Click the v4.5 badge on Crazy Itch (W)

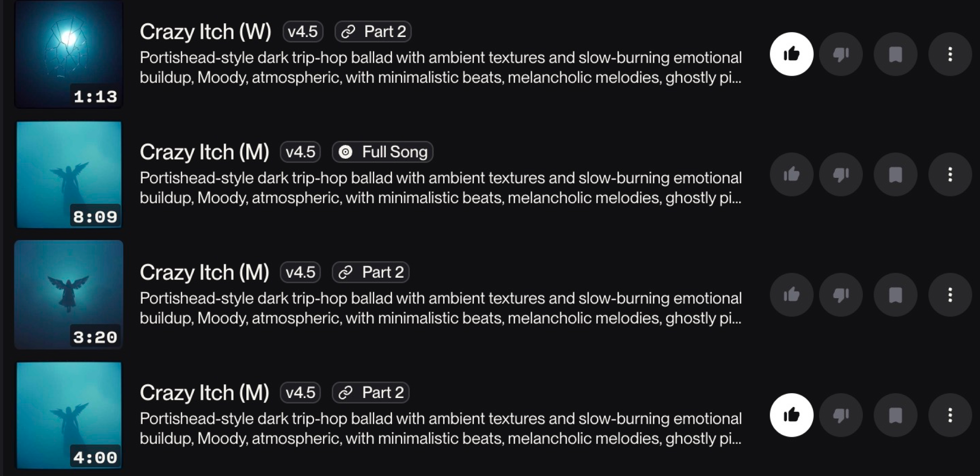[x=302, y=32]
